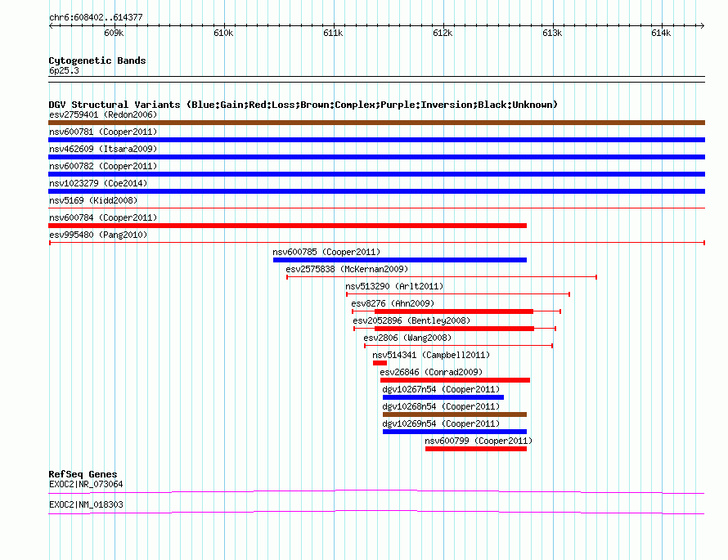
Task: Click the DGV Structural Variants track heading
Action: click(x=303, y=105)
